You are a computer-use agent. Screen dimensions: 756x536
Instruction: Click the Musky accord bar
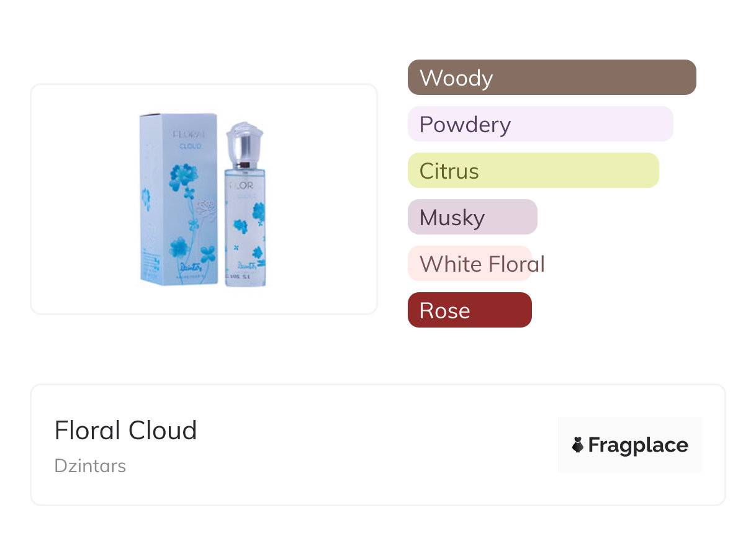point(472,217)
